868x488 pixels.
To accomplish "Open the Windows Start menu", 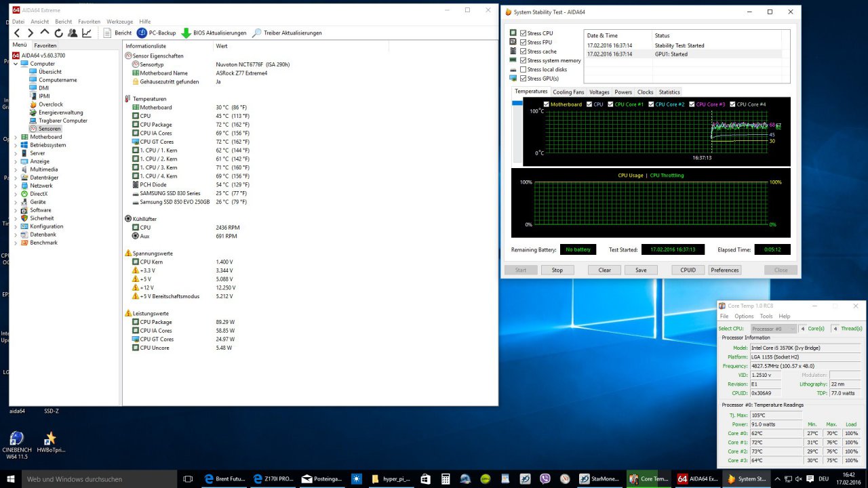I will (9, 479).
